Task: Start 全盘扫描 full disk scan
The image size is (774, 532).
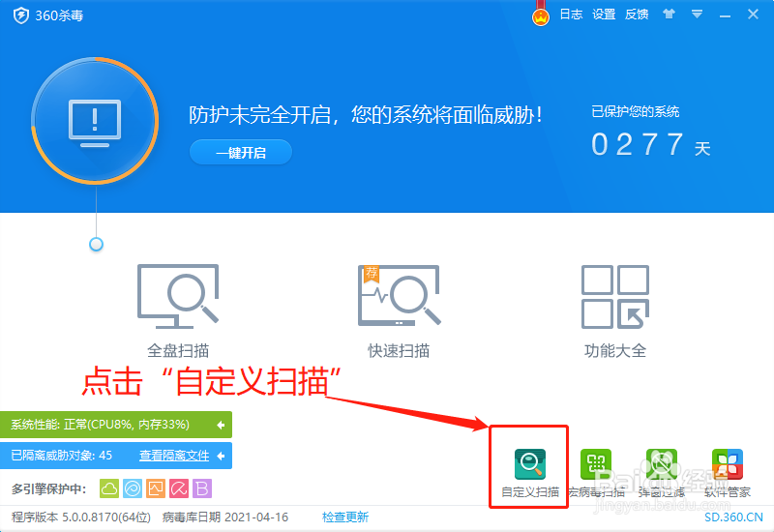Action: (x=178, y=310)
